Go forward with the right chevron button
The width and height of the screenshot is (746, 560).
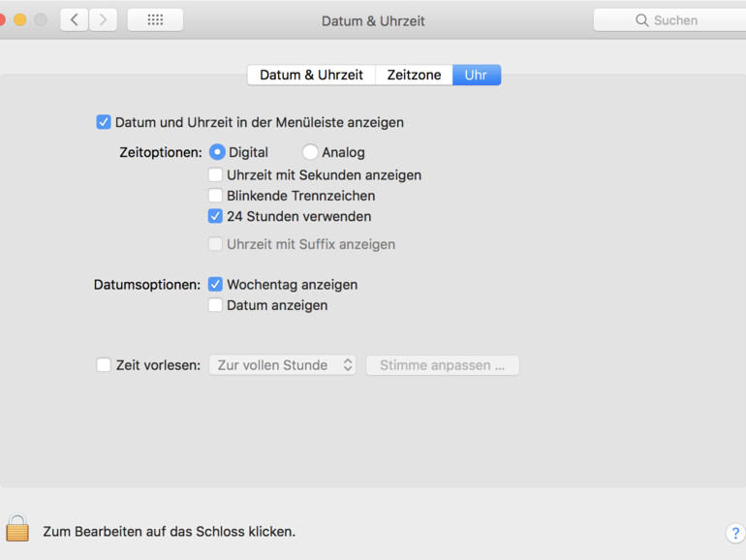(x=103, y=19)
